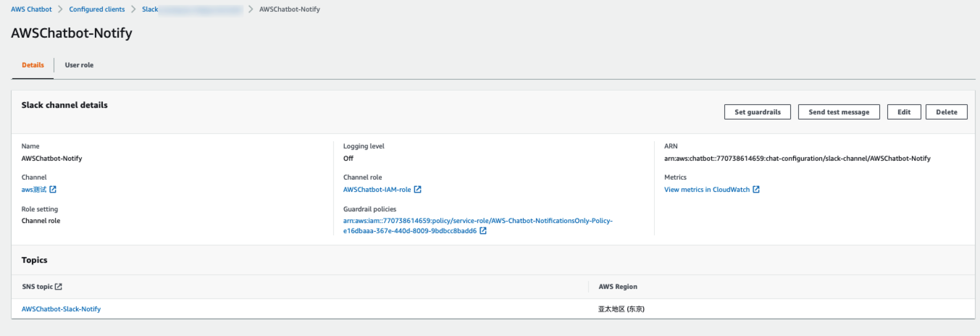980x336 pixels.
Task: Open AWSChatbot-Slack-Notify SNS topic
Action: click(x=61, y=308)
